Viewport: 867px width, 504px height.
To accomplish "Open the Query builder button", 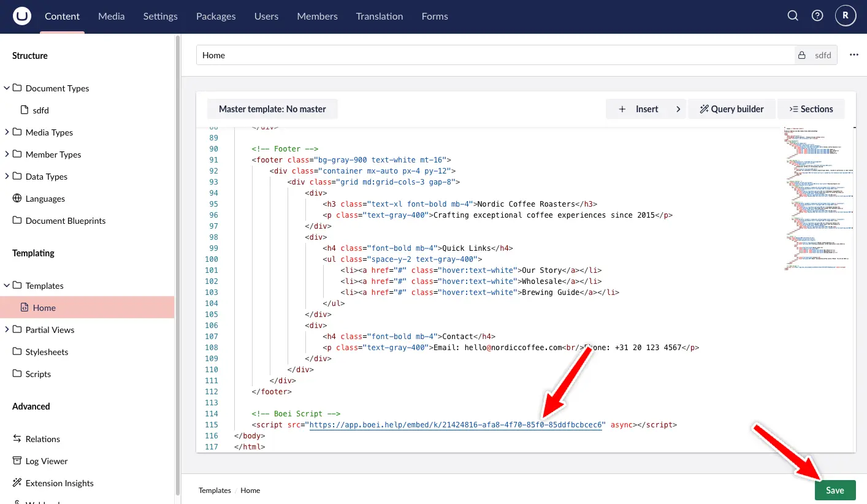I will tap(731, 109).
